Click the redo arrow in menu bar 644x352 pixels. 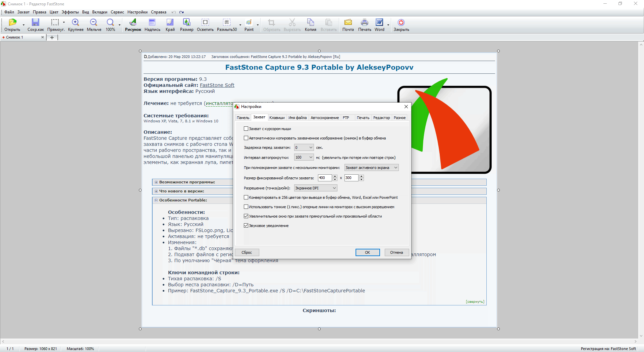(181, 12)
